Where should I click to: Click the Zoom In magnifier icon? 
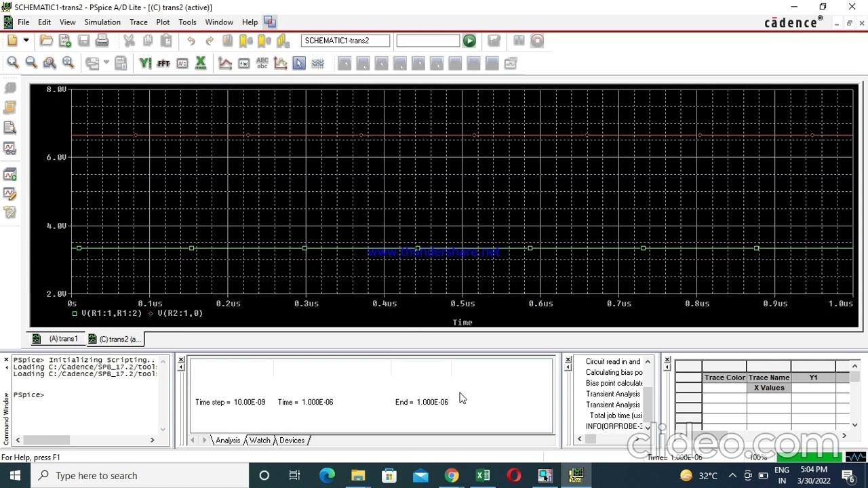[x=12, y=63]
